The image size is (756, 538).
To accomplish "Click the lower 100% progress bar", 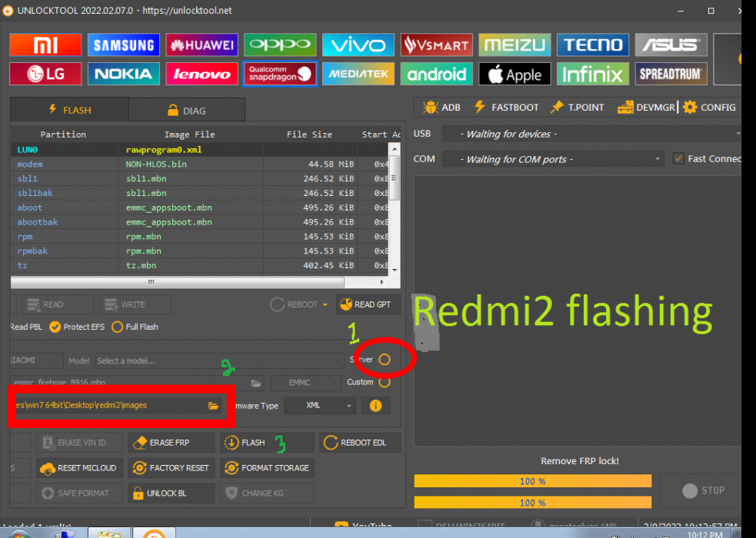I will coord(533,503).
